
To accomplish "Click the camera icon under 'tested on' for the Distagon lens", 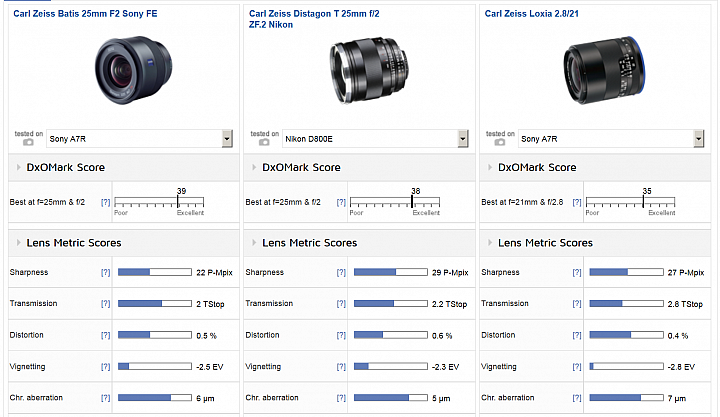I will (264, 144).
